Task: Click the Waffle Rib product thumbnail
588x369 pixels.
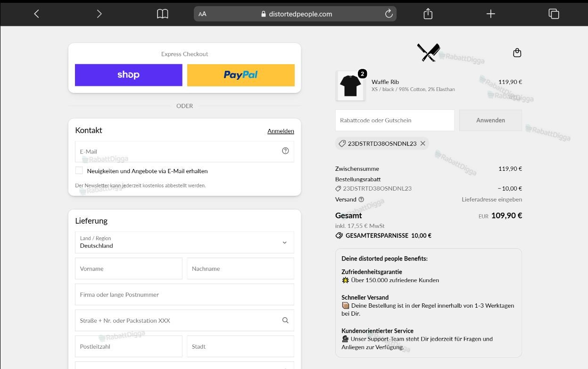Action: [x=350, y=86]
